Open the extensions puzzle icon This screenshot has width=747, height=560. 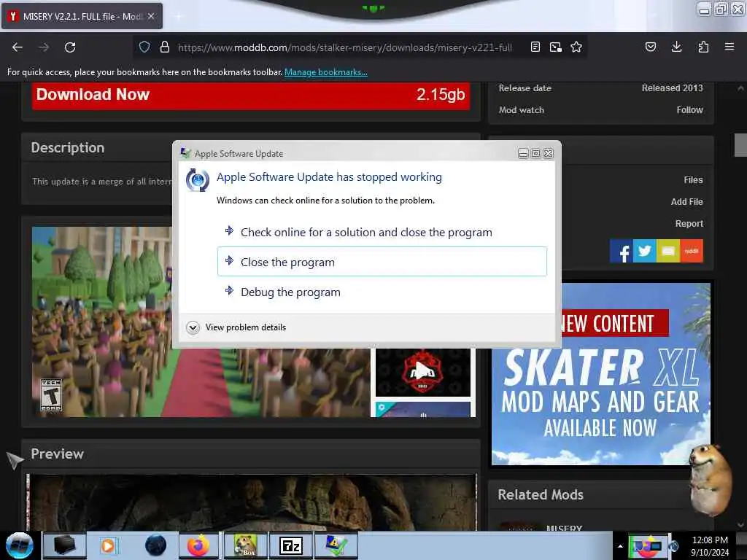tap(703, 47)
